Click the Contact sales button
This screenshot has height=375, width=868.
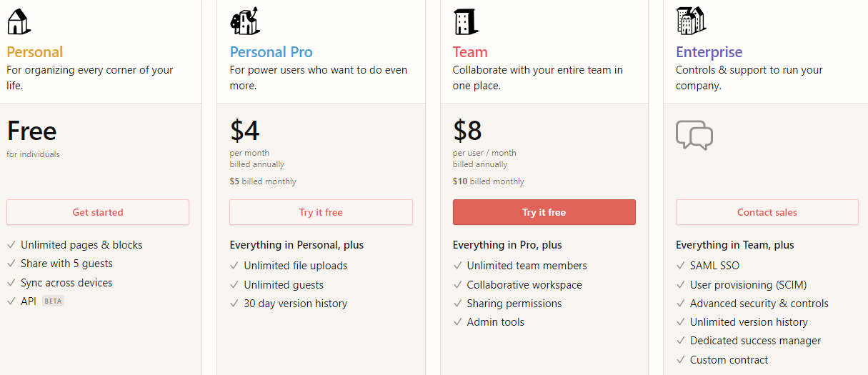point(767,212)
